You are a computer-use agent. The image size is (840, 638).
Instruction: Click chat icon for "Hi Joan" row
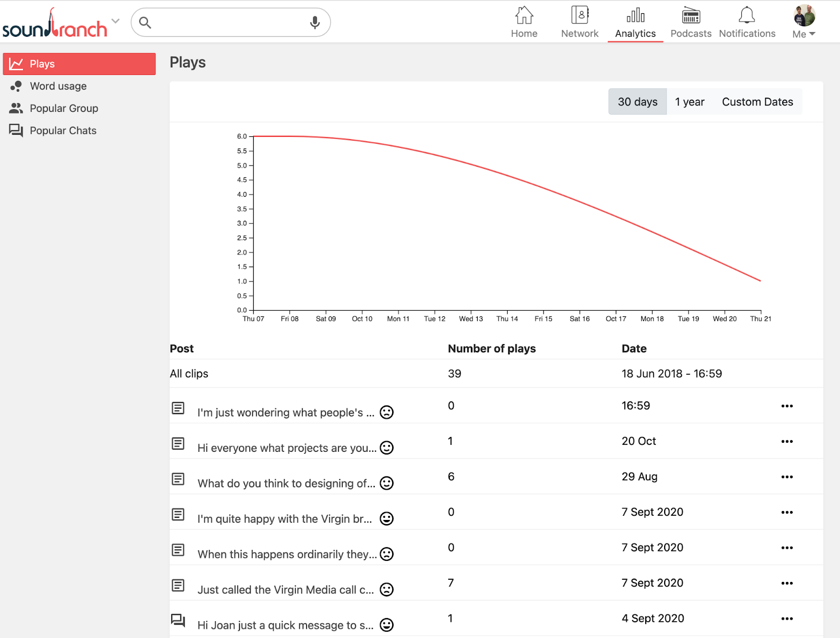click(178, 621)
